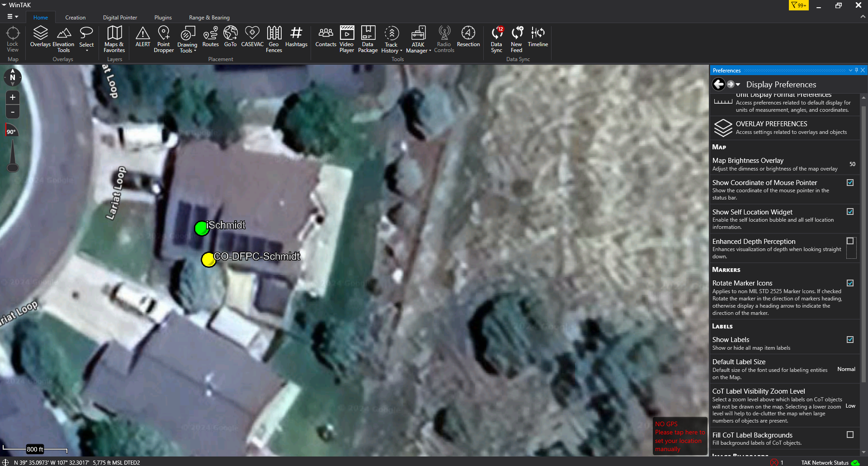Click the Data Sync icon
Viewport: 868px width, 466px height.
(x=496, y=40)
